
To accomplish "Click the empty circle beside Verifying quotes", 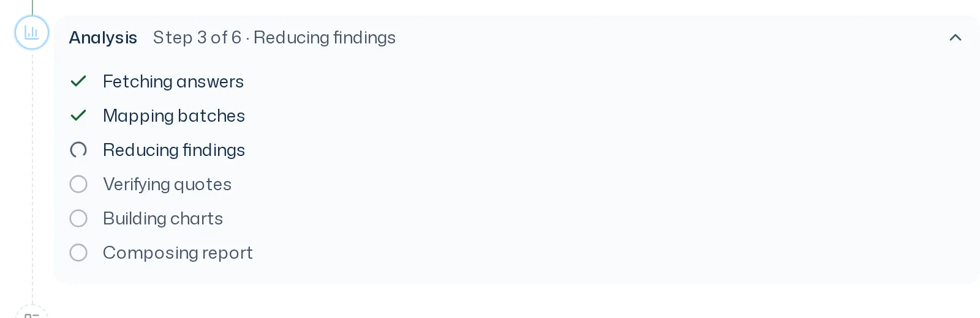I will point(78,184).
